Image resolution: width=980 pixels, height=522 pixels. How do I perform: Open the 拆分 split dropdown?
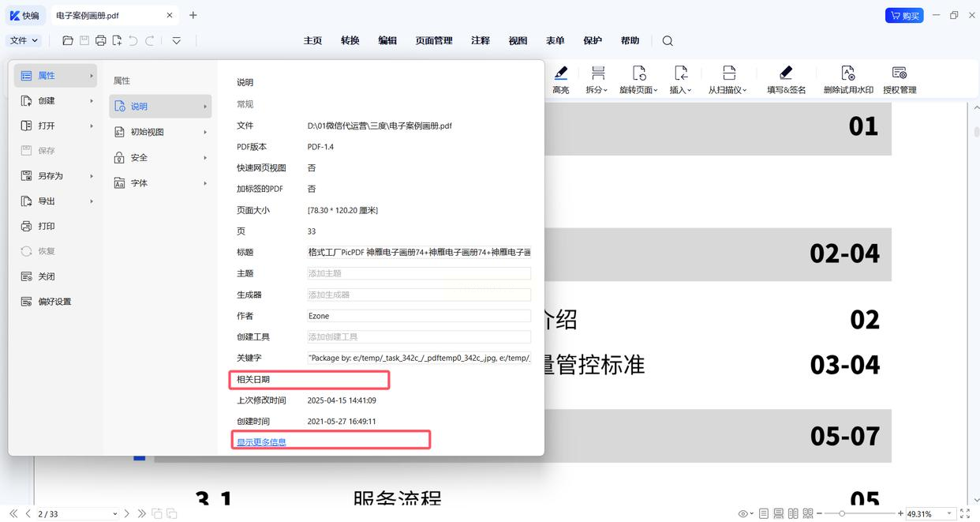pos(597,90)
